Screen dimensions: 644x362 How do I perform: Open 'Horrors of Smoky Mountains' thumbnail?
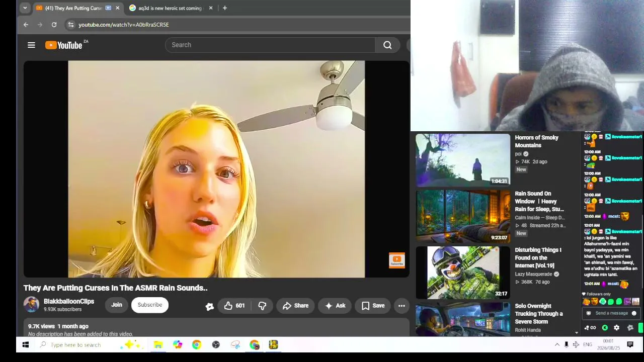click(x=463, y=160)
